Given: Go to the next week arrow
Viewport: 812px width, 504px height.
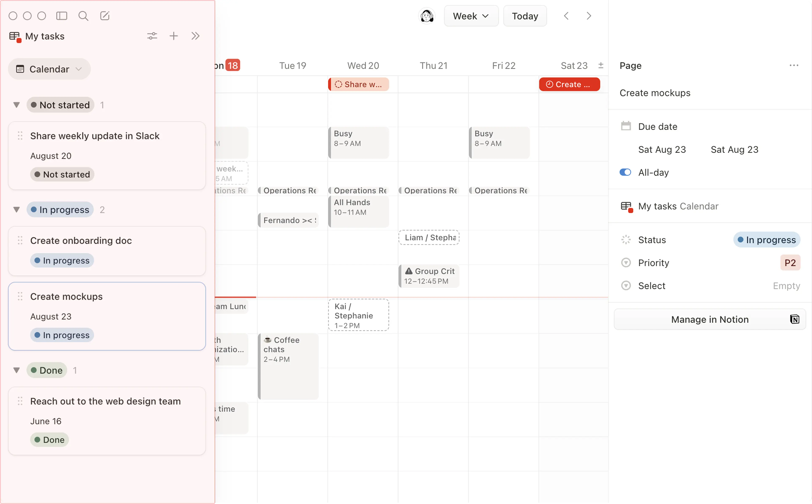Looking at the screenshot, I should tap(589, 16).
